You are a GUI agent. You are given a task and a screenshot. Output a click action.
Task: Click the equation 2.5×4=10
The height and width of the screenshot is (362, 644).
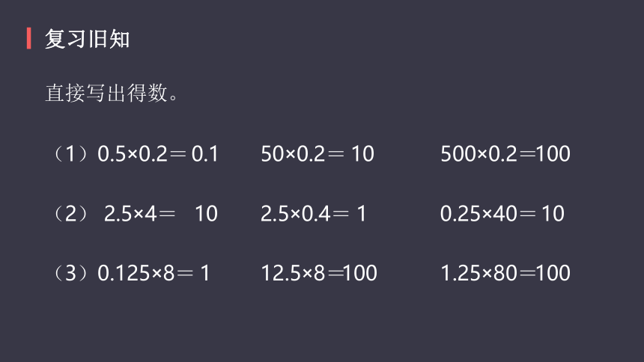160,214
